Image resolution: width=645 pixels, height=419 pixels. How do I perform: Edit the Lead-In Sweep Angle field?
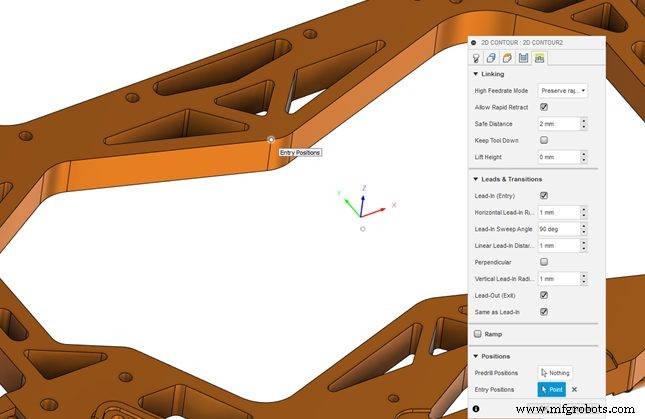[x=559, y=229]
